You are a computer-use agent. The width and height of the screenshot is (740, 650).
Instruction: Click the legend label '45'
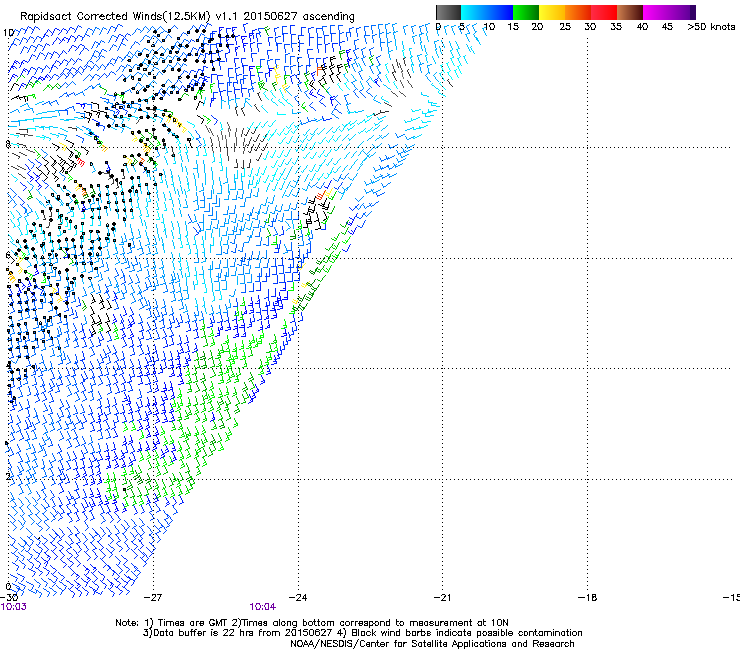coord(667,27)
